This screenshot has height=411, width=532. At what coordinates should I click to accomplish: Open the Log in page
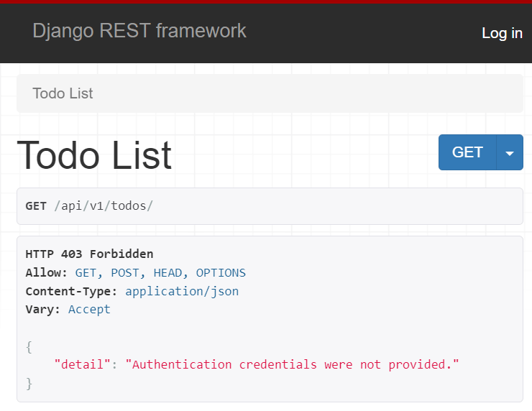(x=502, y=33)
